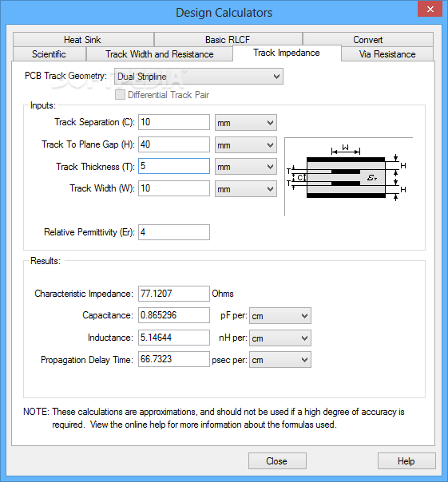Click the 'Track Separation (C):' label

point(95,122)
